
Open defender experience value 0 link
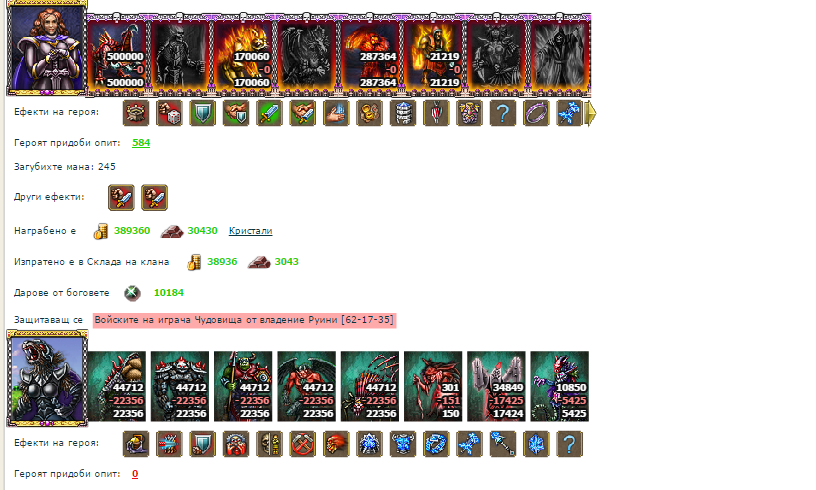135,474
